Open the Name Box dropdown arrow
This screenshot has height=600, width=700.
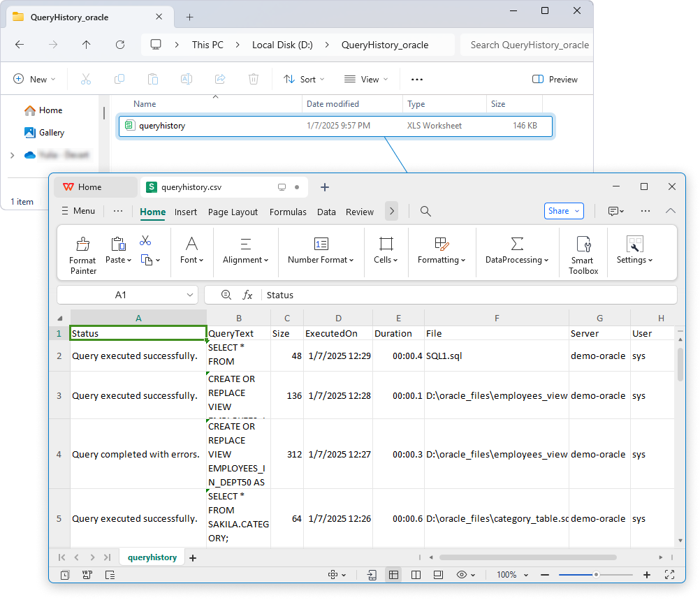pos(190,295)
